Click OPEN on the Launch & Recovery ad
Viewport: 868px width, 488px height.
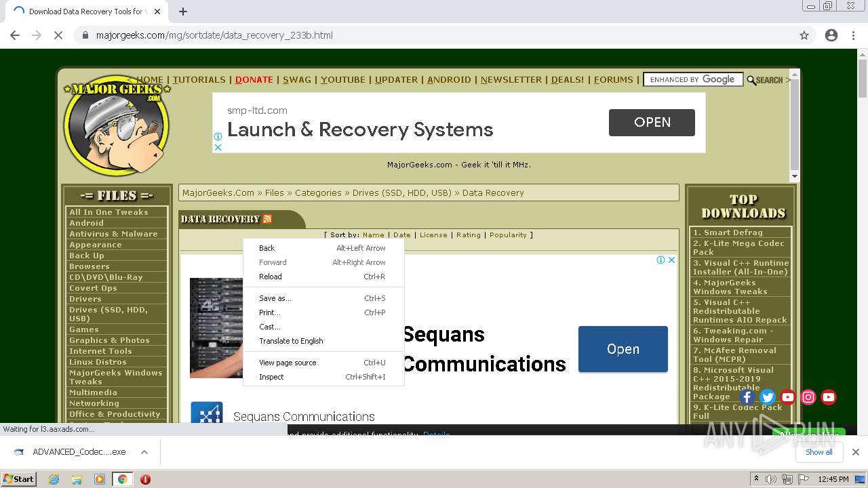click(652, 123)
